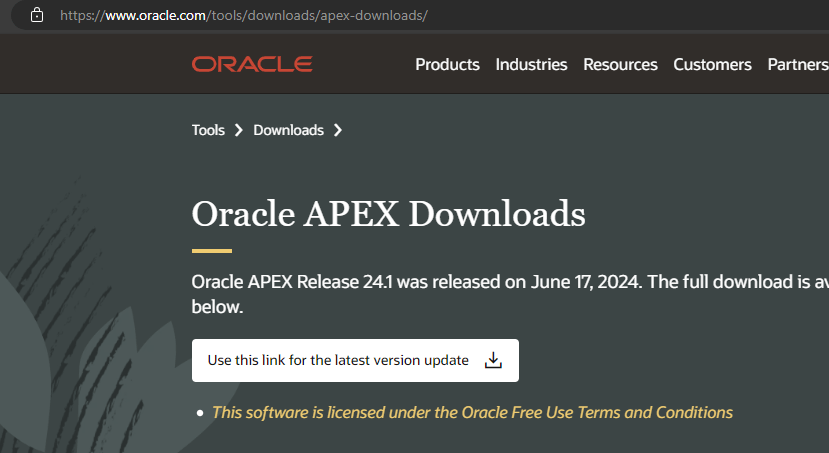Viewport: 829px width, 453px height.
Task: Open the Customers menu
Action: pos(712,64)
